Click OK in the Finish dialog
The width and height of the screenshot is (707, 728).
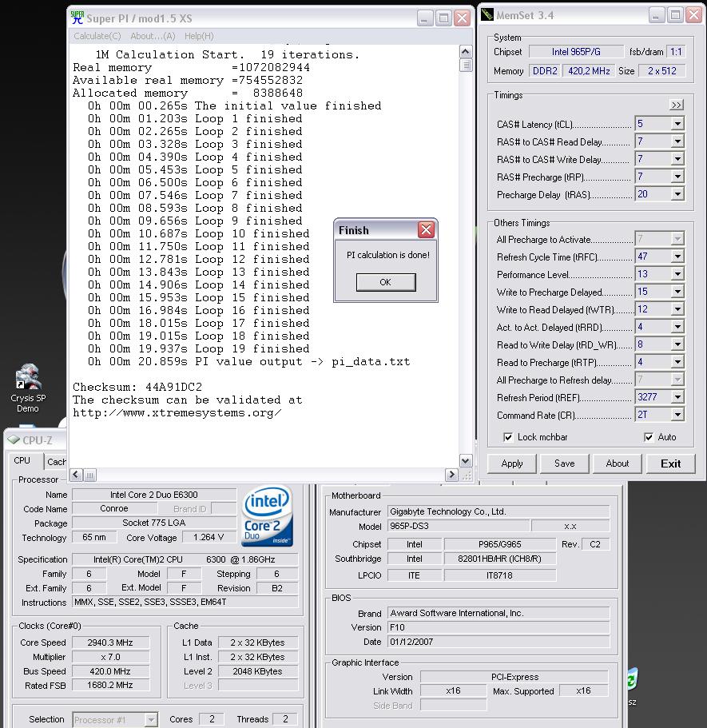click(x=386, y=282)
